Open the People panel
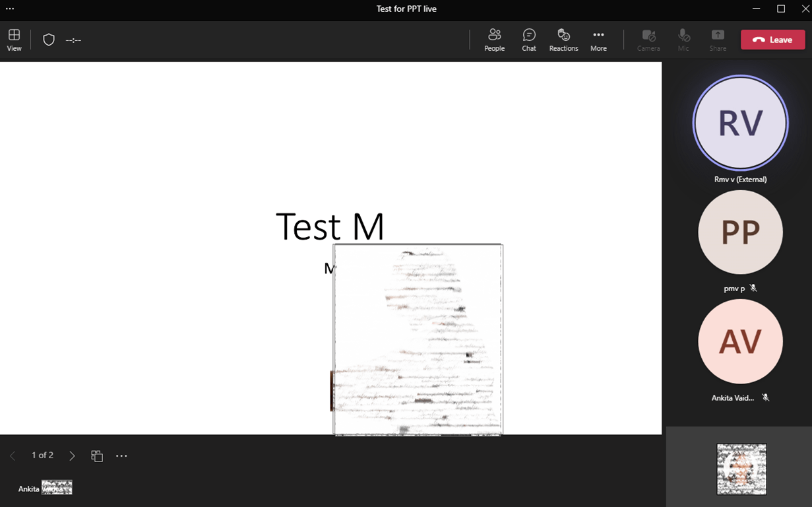This screenshot has width=812, height=507. tap(494, 40)
